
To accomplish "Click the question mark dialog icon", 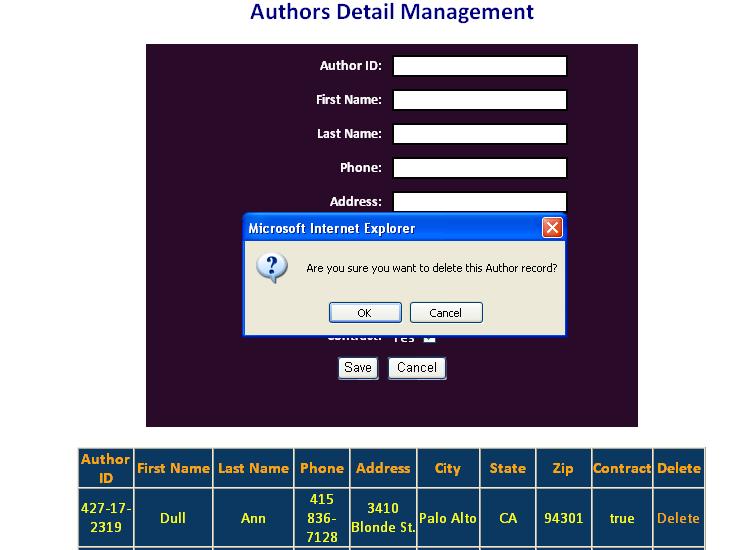I will tap(272, 268).
